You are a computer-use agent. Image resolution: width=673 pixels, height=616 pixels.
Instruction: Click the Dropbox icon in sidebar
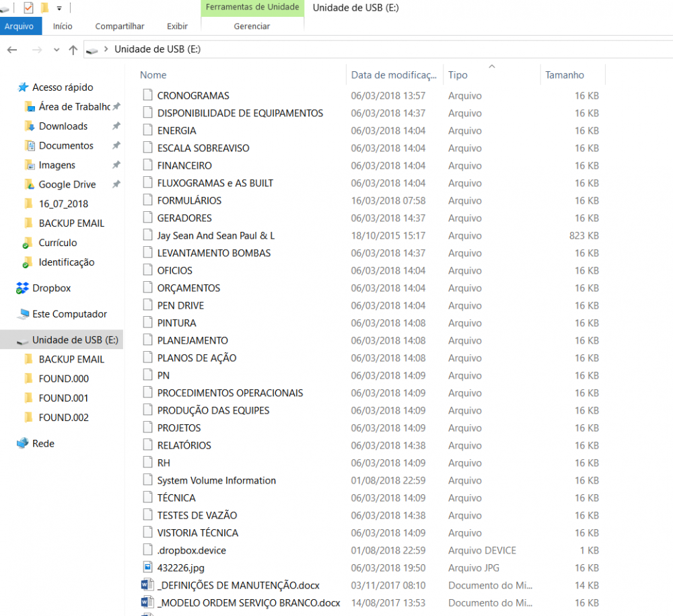(x=23, y=288)
